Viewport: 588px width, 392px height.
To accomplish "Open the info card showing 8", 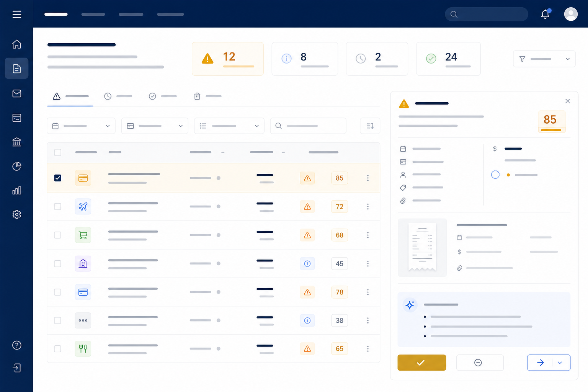I will pyautogui.click(x=305, y=59).
